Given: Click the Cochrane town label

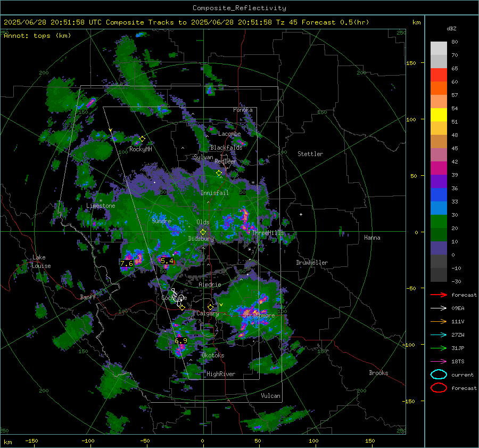Looking at the screenshot, I should 174,298.
